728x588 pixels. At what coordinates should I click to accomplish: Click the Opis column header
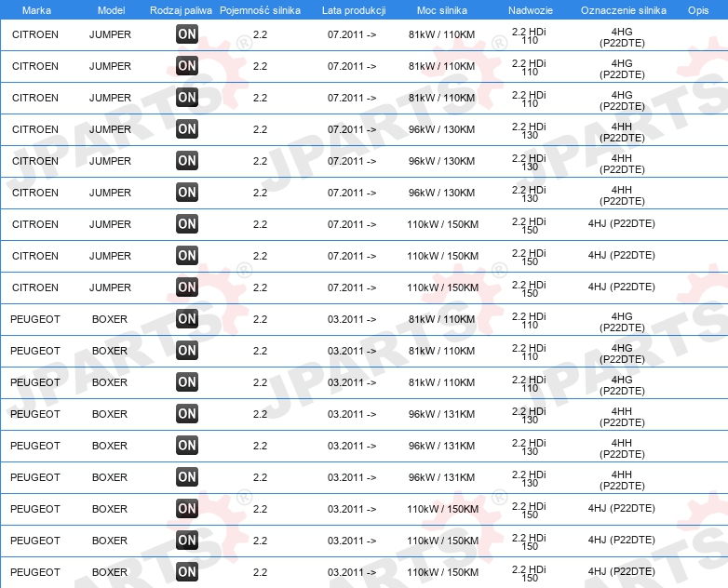(698, 10)
